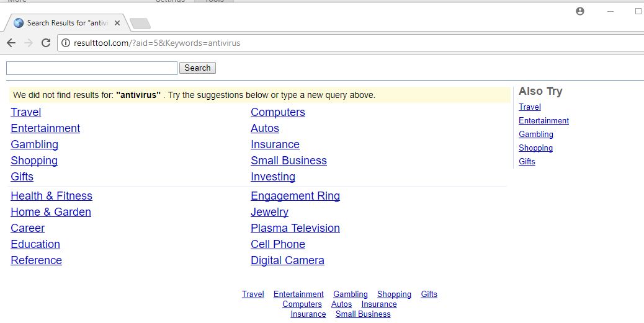The image size is (644, 323).
Task: Click Entertainment under Also Try
Action: click(543, 121)
